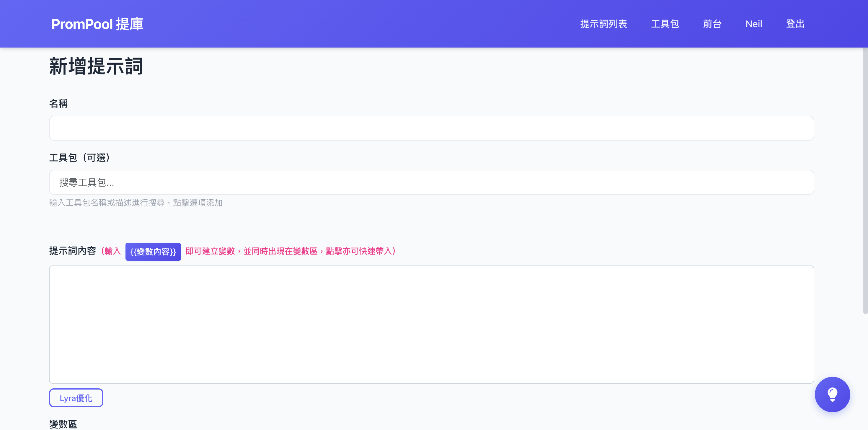Viewport: 868px width, 430px height.
Task: Click the 搜尋工具包 search box
Action: pyautogui.click(x=431, y=182)
